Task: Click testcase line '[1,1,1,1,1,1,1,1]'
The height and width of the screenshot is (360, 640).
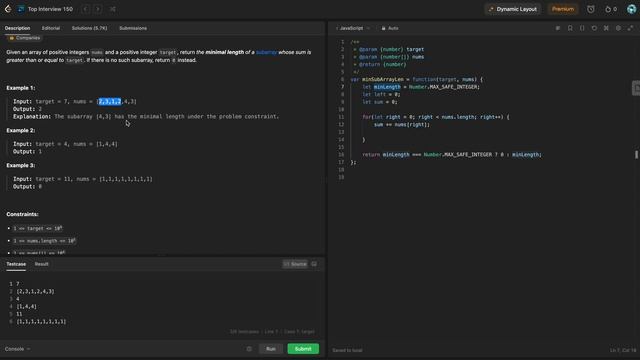Action: point(41,322)
